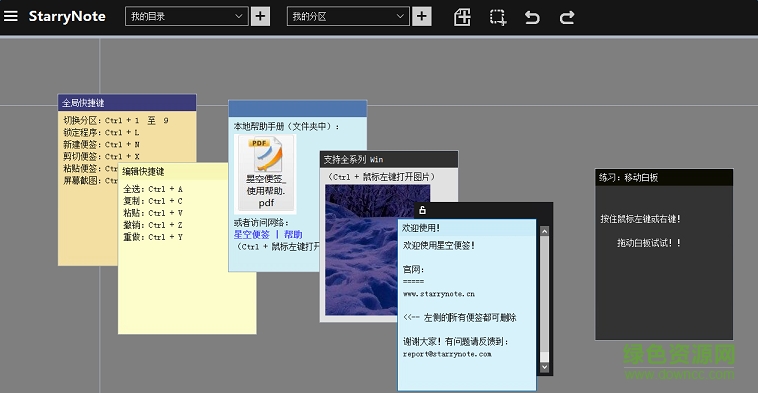Select the 全局快捷键 note title bar

(x=127, y=102)
